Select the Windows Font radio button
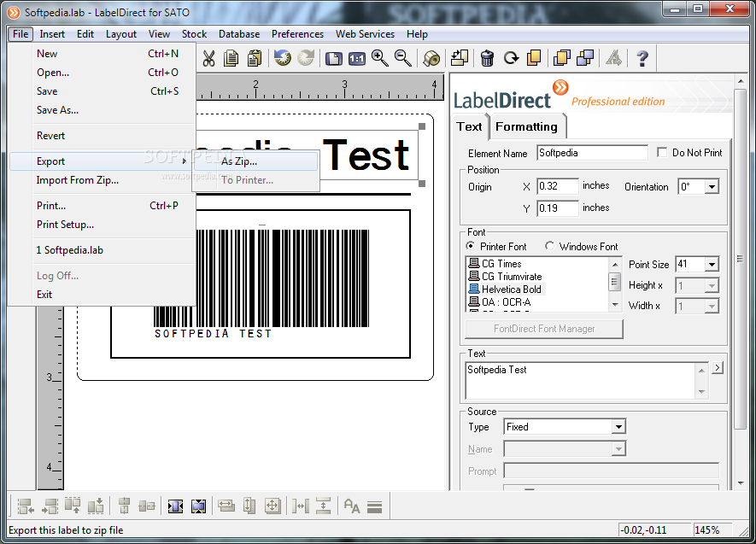This screenshot has height=544, width=756. tap(549, 246)
